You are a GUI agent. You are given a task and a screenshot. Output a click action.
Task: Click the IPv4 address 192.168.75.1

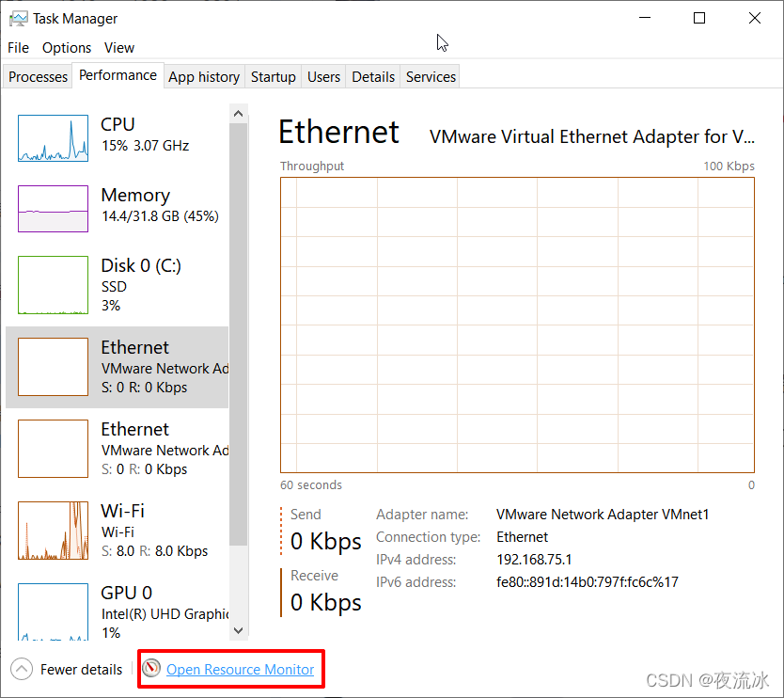[534, 560]
